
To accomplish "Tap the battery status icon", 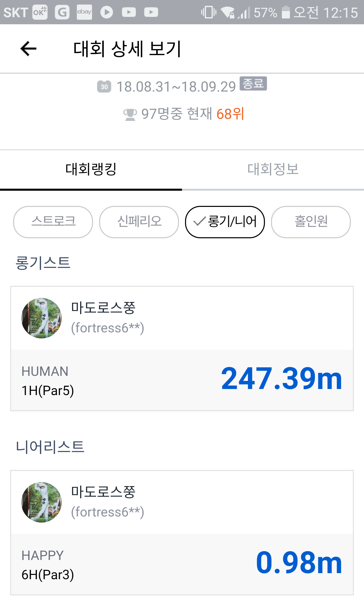I will click(286, 12).
